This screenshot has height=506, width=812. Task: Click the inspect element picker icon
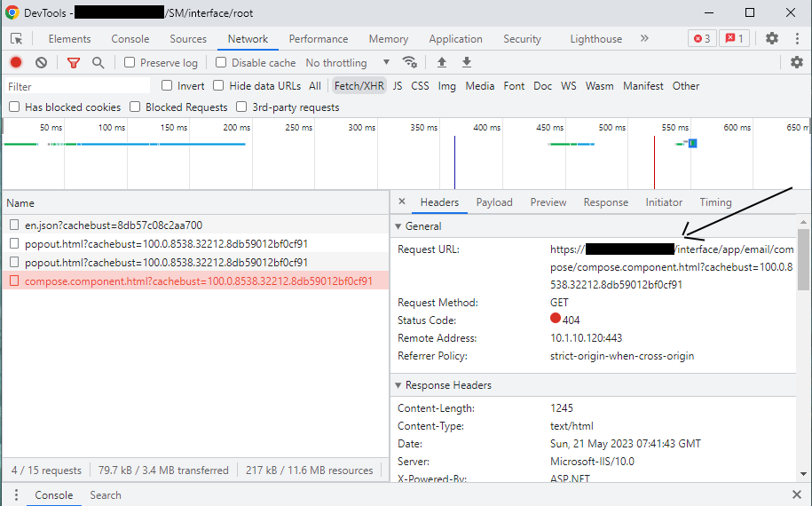coord(16,39)
